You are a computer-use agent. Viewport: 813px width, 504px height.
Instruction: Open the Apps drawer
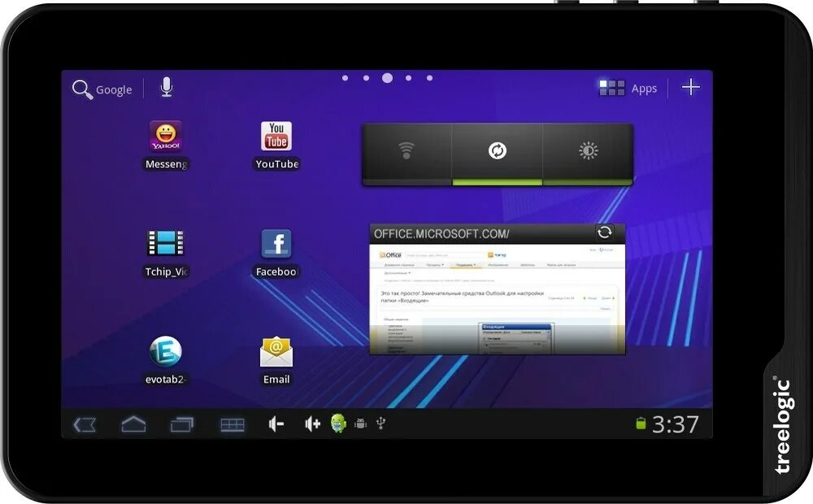(628, 88)
